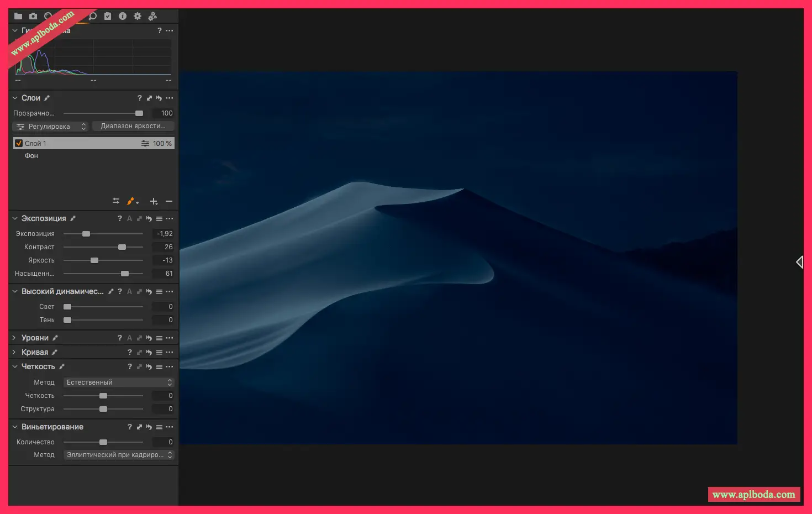Open help for the Виньетирование panel
This screenshot has height=514, width=812.
130,427
